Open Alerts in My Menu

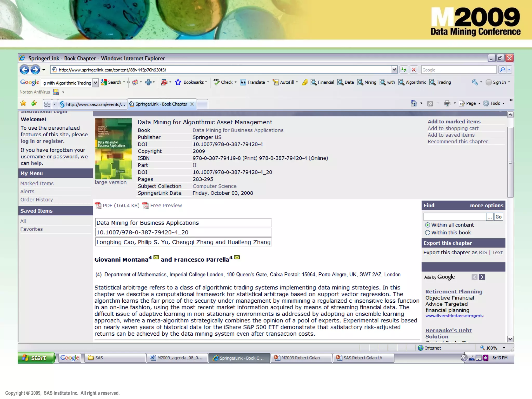27,191
